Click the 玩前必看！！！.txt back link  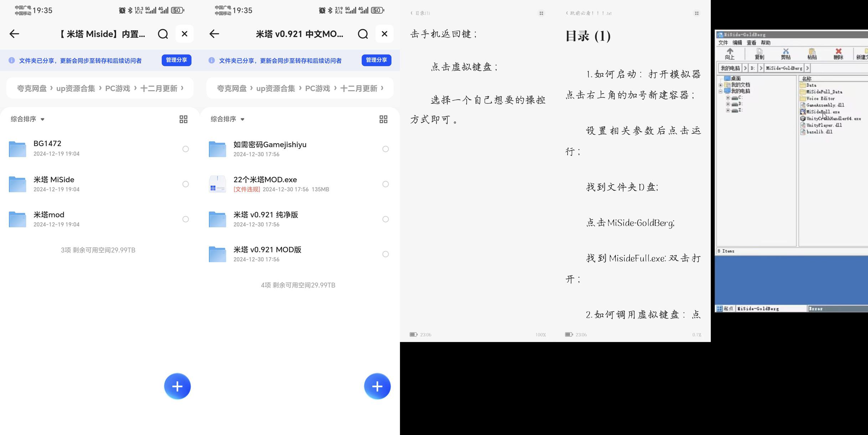[589, 13]
